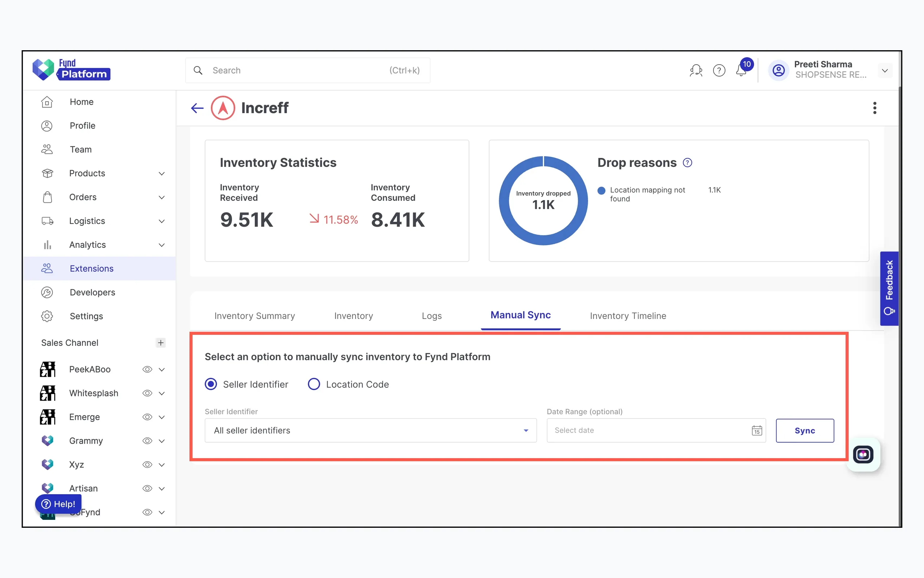Open the date range calendar icon
Viewport: 924px width, 578px height.
pyautogui.click(x=757, y=431)
